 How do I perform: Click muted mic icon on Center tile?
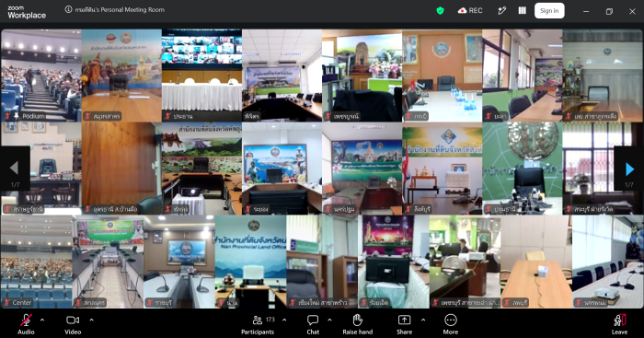7,303
